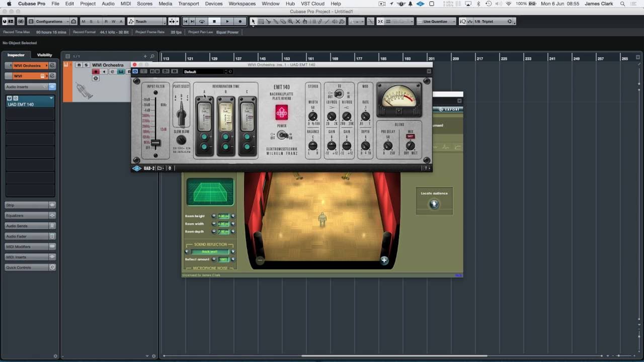This screenshot has height=362, width=644.
Task: Click the Pre Delay knob
Action: (388, 146)
